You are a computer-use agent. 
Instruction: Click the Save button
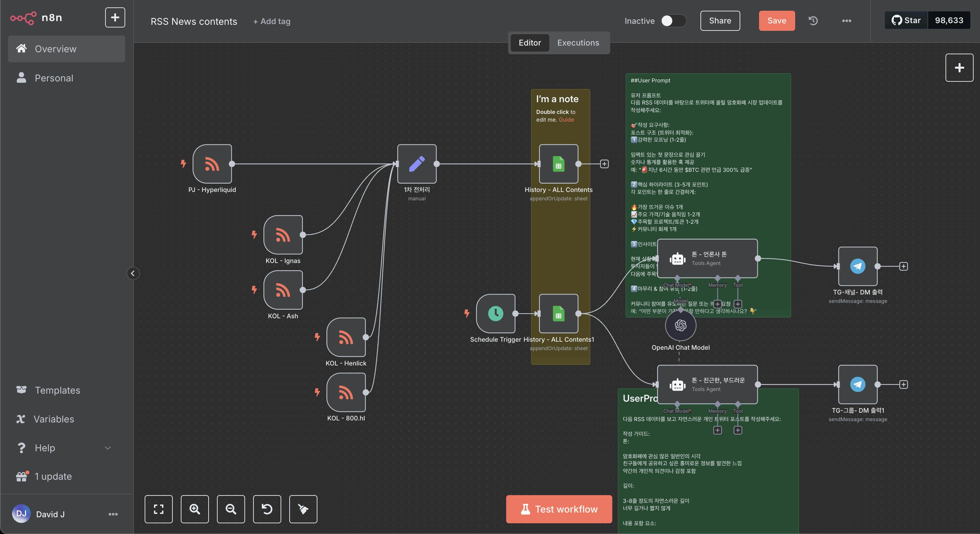pyautogui.click(x=776, y=21)
